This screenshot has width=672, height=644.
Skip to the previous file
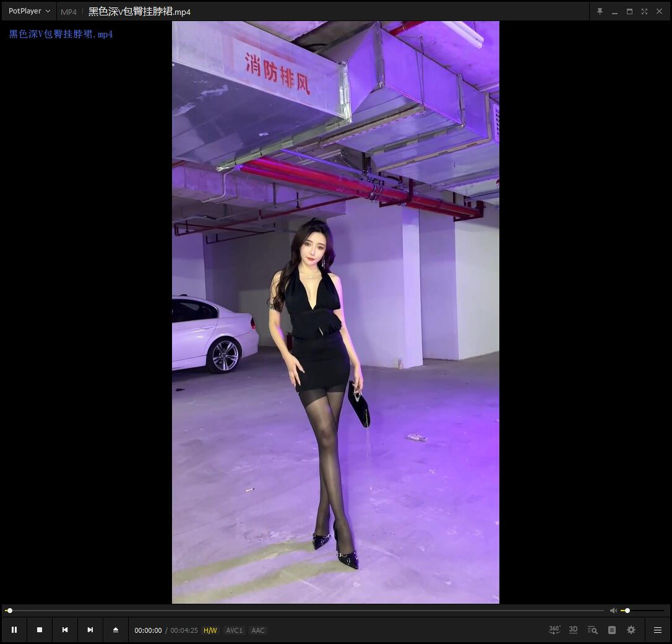click(65, 630)
